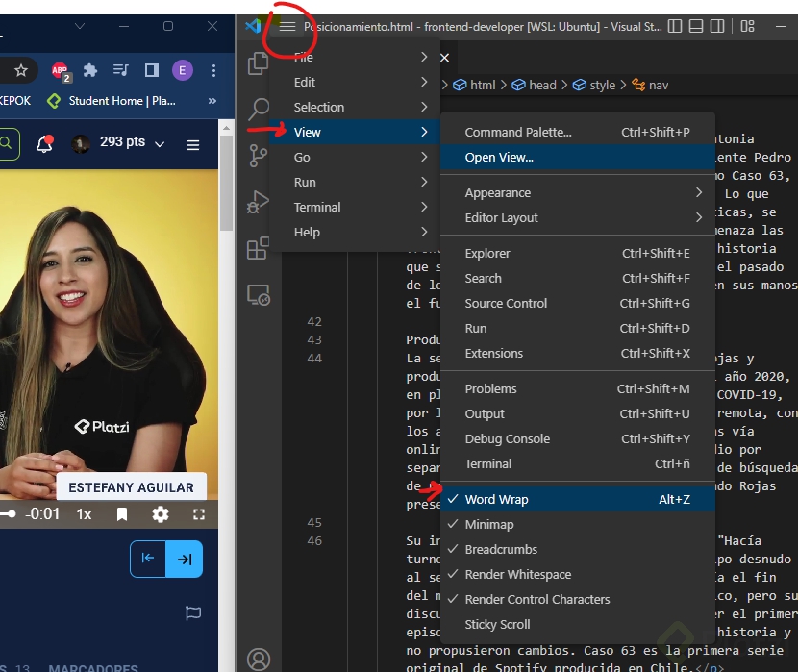Toggle the Chrome side panel icon

152,70
